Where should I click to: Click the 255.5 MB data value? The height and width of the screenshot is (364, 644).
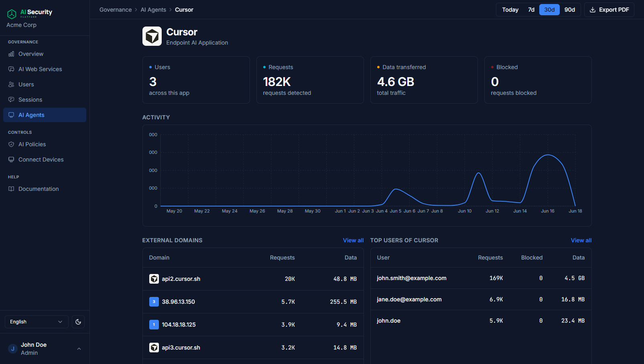point(343,302)
